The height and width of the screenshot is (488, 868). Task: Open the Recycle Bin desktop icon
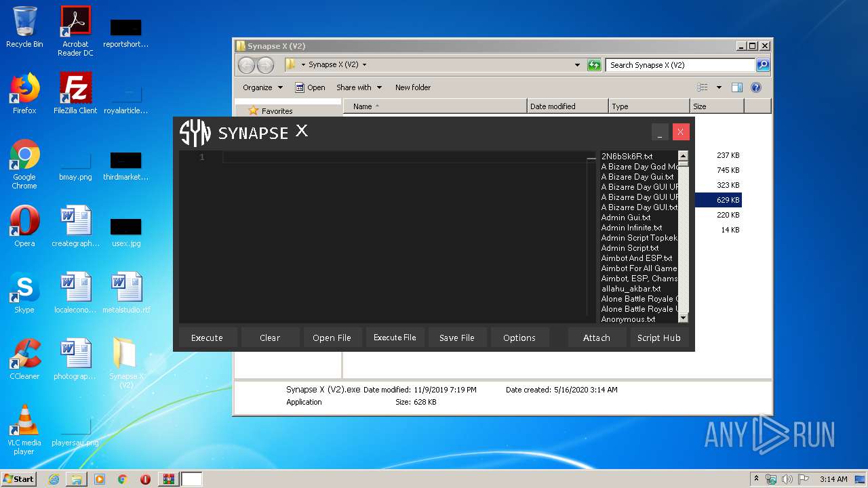(x=24, y=27)
